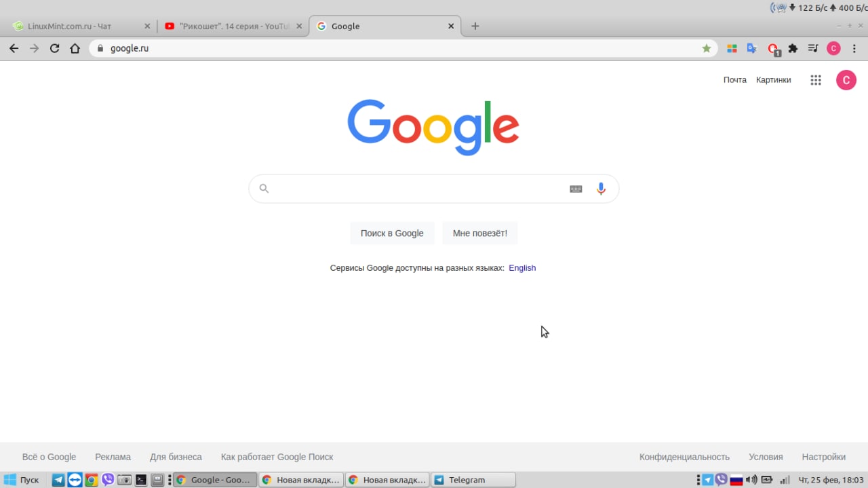Start voice search with microphone icon
The width and height of the screenshot is (868, 488).
pos(601,189)
